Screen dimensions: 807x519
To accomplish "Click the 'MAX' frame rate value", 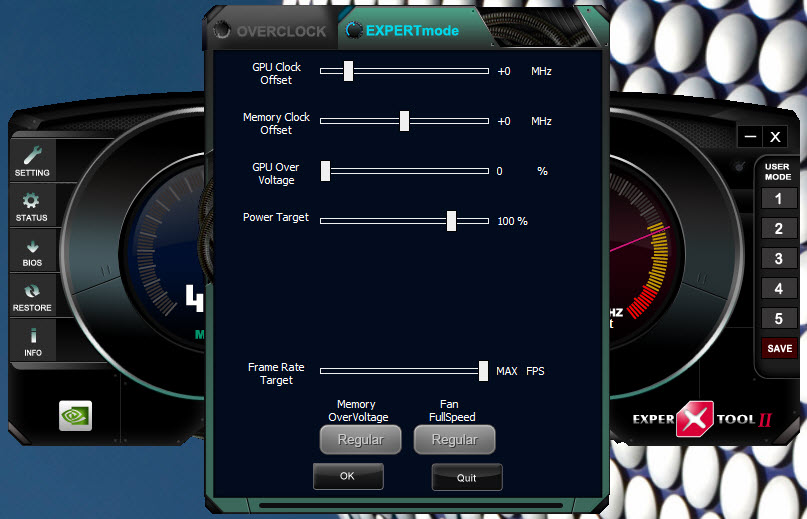I will [x=507, y=371].
